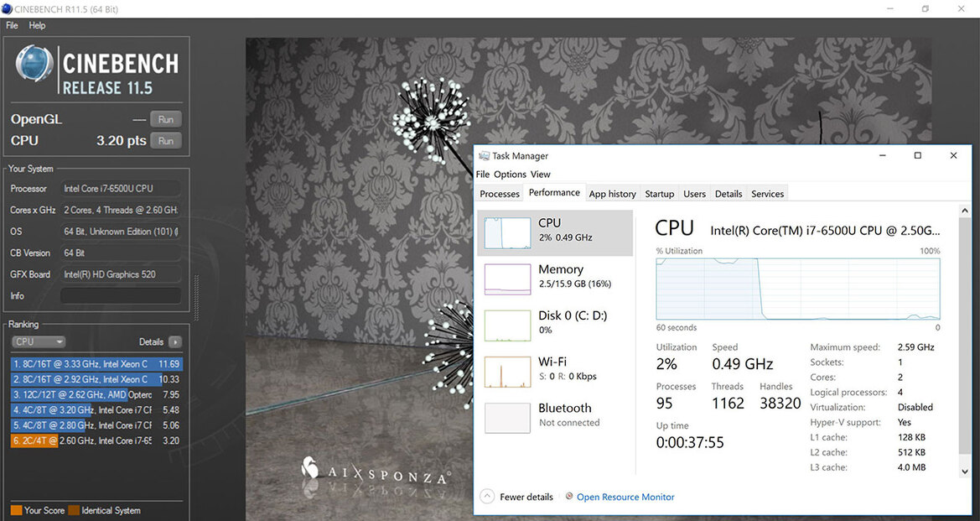Select ranking row 3 AMD Opteron 7.95
Image resolution: width=980 pixels, height=521 pixels.
(96, 394)
